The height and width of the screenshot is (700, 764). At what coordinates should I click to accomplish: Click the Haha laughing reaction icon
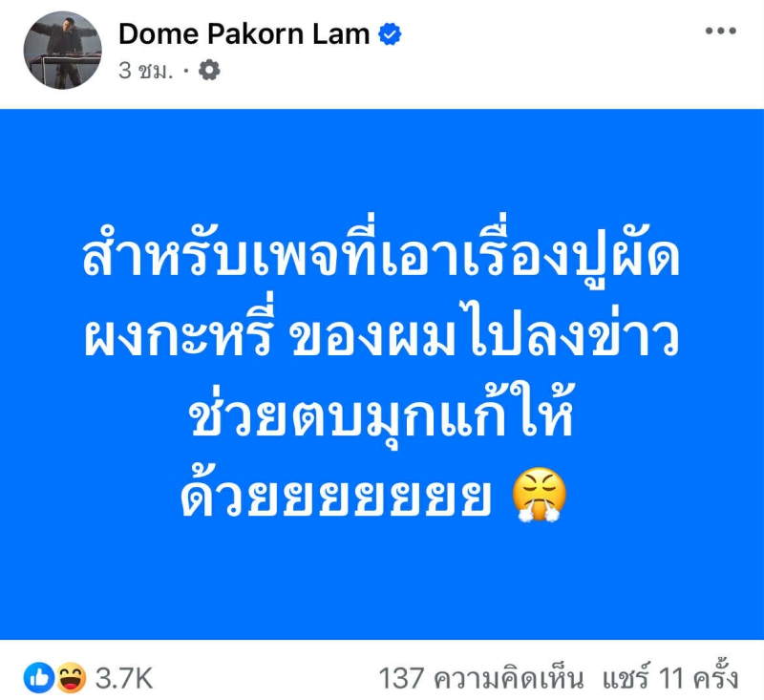pyautogui.click(x=71, y=678)
